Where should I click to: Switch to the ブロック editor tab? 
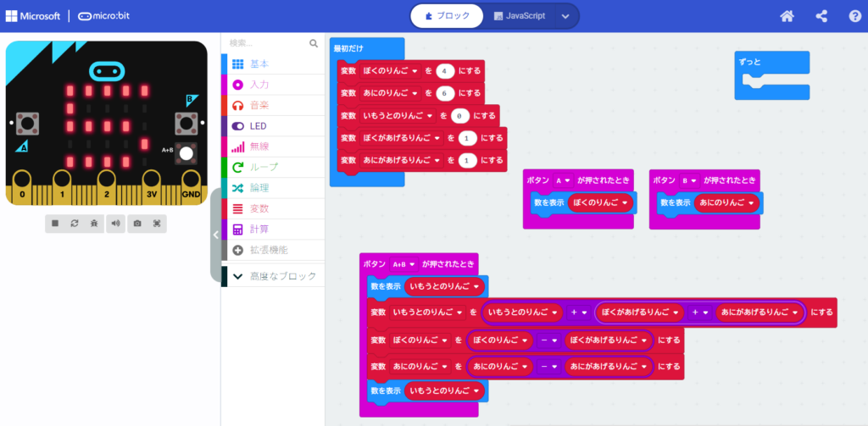[x=447, y=16]
